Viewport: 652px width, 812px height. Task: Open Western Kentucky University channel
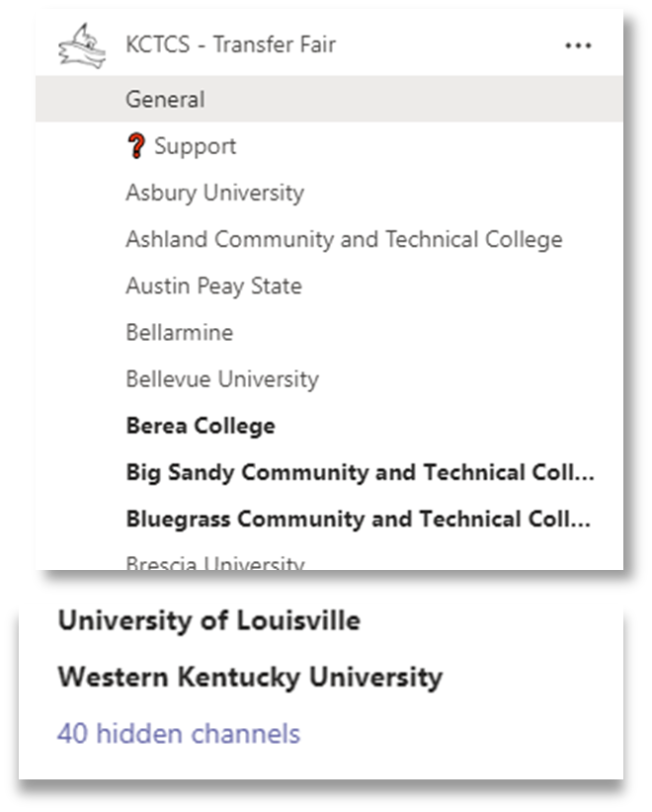point(250,677)
